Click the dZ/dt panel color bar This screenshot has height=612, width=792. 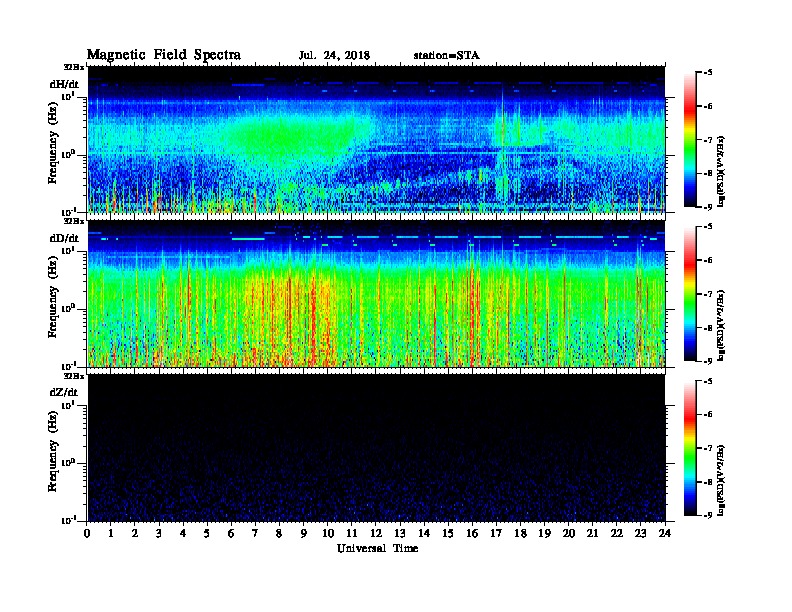(x=690, y=448)
